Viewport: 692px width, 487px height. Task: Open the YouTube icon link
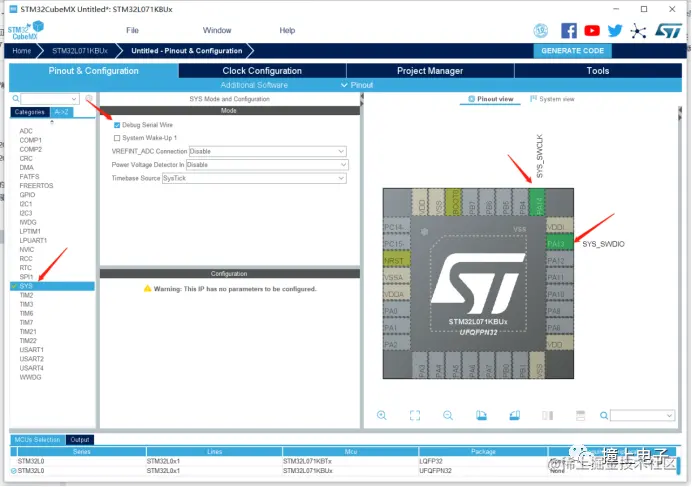(592, 30)
